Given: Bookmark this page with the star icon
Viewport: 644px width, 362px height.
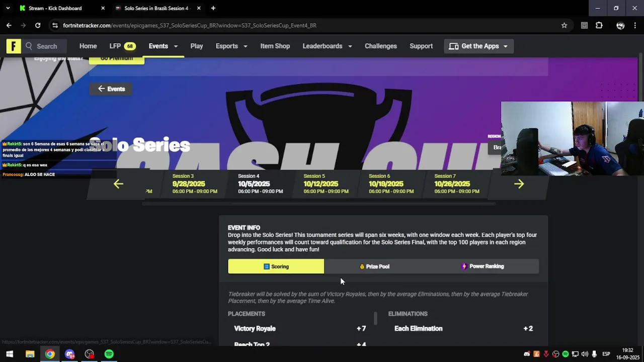Looking at the screenshot, I should pyautogui.click(x=564, y=25).
